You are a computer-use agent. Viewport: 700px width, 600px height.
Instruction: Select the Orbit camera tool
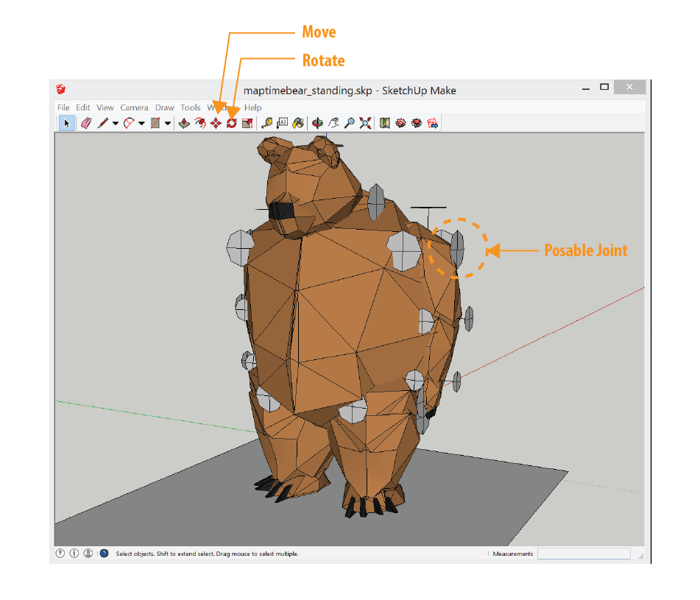coord(317,123)
